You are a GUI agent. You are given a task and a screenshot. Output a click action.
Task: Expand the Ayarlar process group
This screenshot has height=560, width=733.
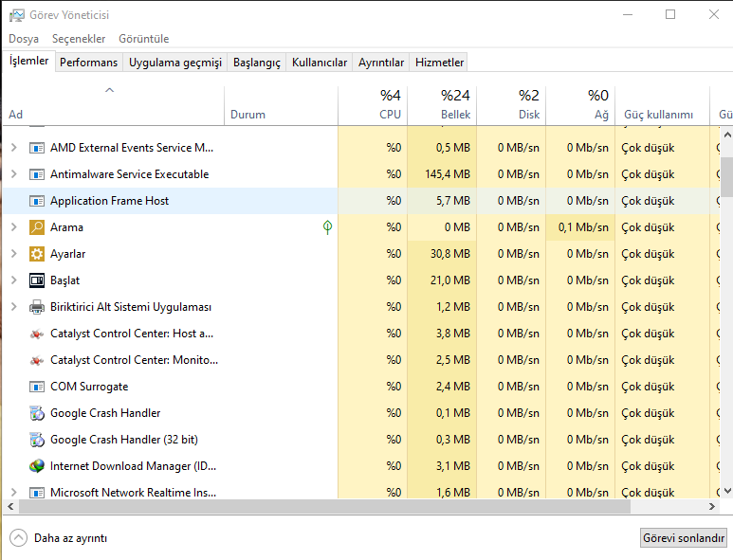[x=14, y=254]
